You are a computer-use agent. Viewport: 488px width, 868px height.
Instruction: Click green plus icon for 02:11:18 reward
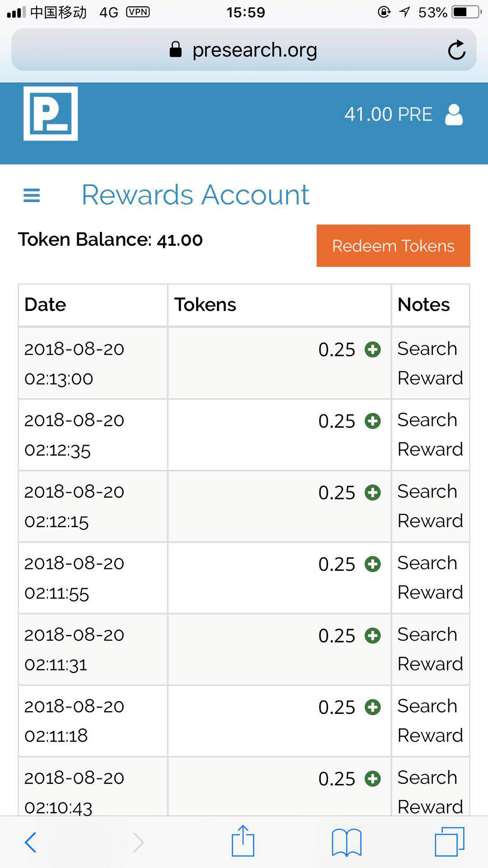pyautogui.click(x=373, y=707)
